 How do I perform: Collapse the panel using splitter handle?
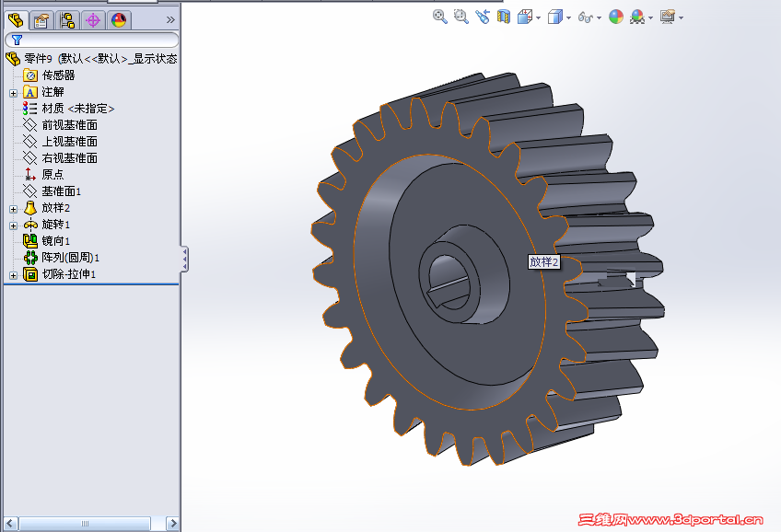185,259
